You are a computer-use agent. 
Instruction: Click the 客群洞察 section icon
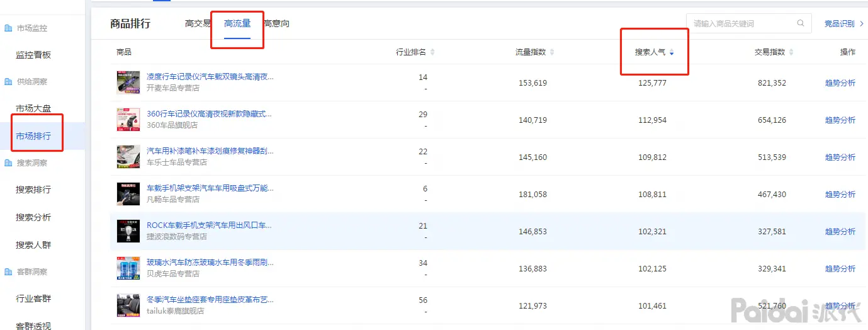coord(8,272)
